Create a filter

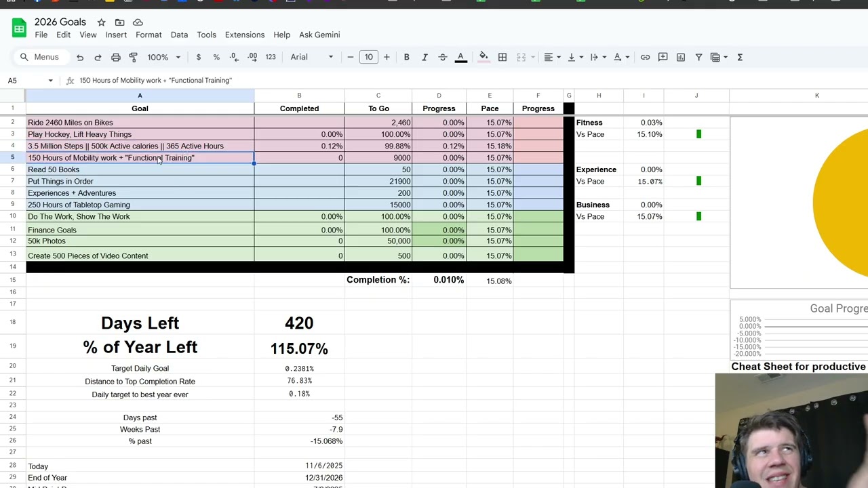tap(698, 57)
